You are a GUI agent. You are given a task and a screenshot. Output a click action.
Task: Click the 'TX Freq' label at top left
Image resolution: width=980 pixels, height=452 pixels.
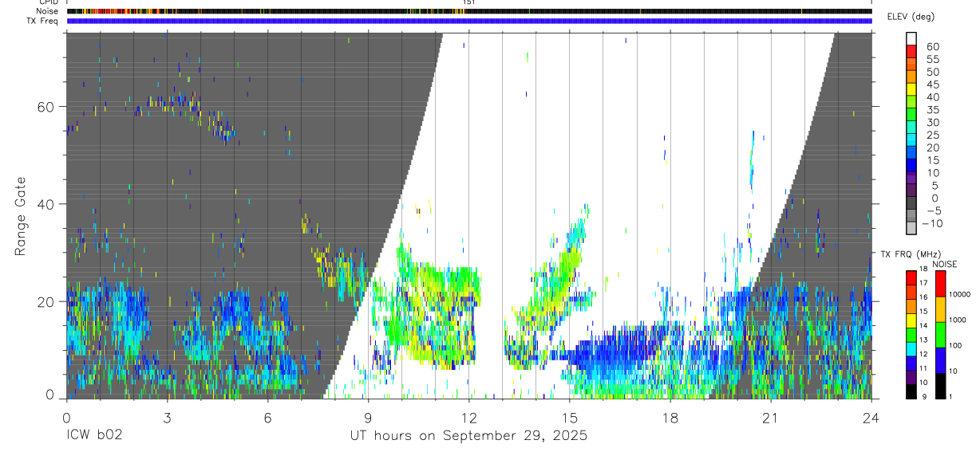tap(42, 21)
